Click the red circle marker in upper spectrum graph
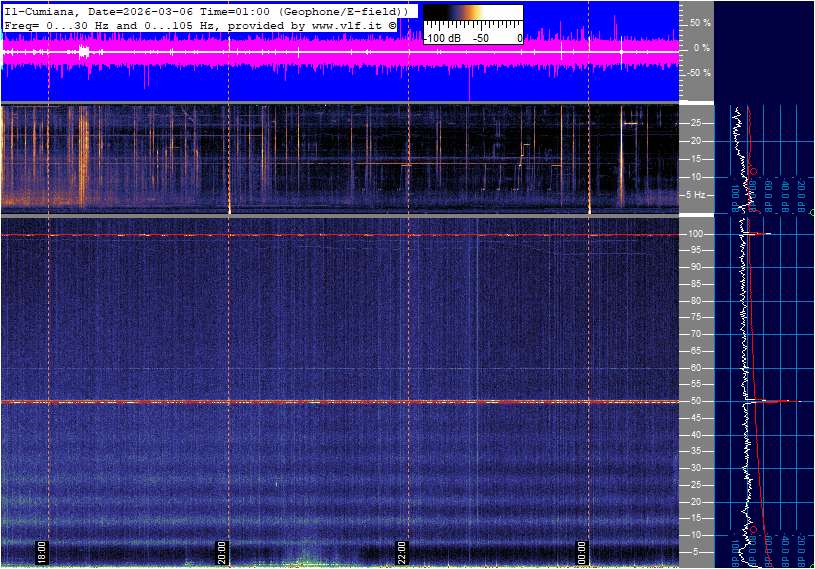 click(752, 170)
